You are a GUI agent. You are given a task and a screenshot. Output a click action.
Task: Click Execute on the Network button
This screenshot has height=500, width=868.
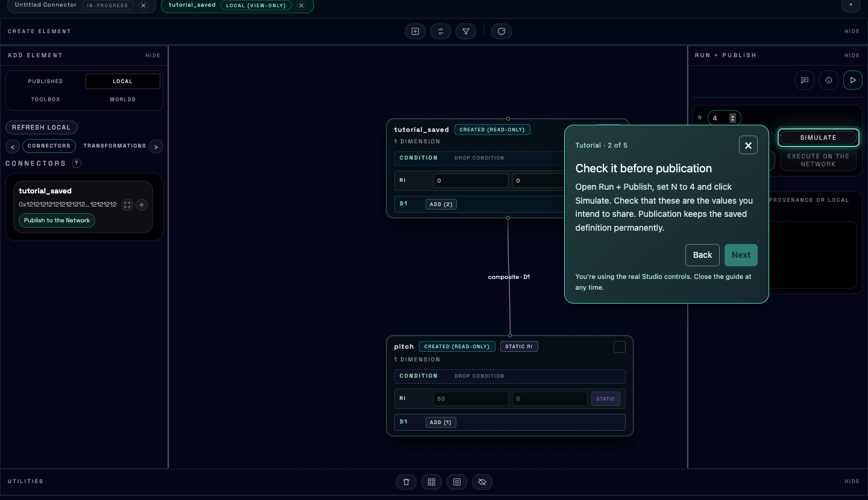click(818, 160)
